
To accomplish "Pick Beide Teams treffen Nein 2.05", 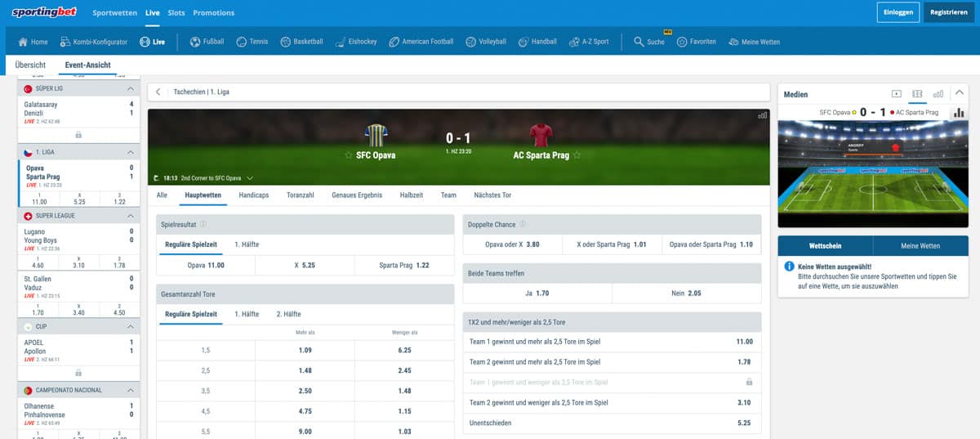I will point(687,293).
